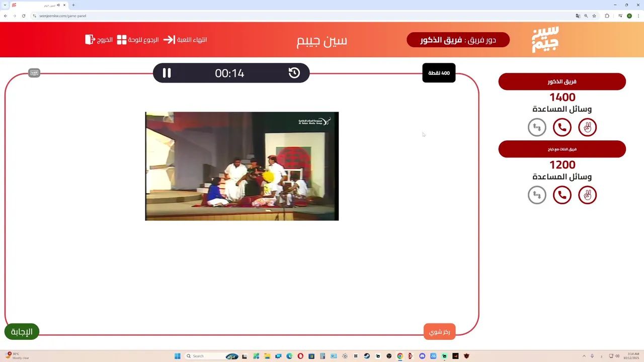The image size is (644, 362).
Task: Use two-fingers lifeline for the 1200-point team
Action: point(587,195)
